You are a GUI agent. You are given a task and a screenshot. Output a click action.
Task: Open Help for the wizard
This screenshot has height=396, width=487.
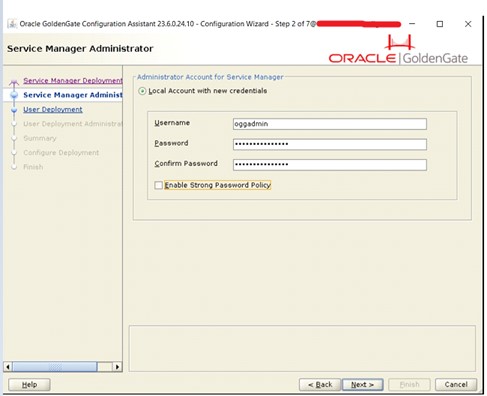[x=29, y=385]
